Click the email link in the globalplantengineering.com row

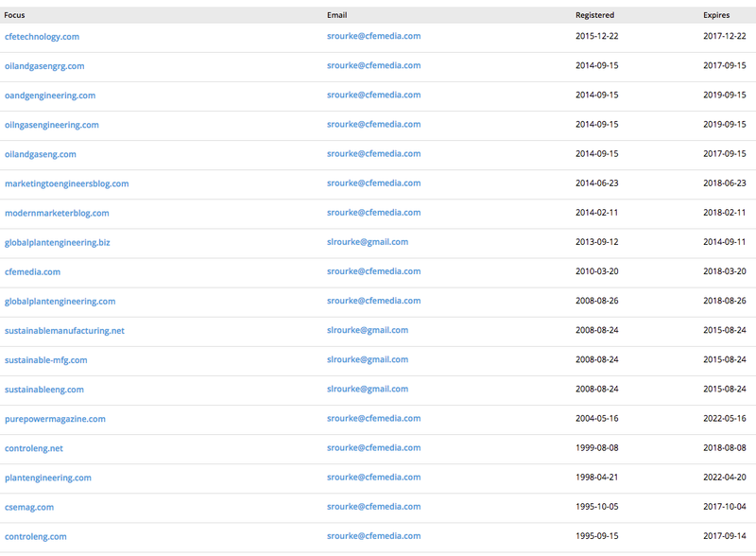[x=373, y=301]
